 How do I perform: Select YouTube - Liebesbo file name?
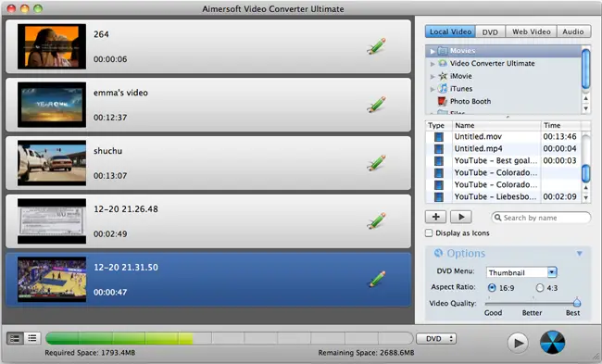tap(495, 196)
